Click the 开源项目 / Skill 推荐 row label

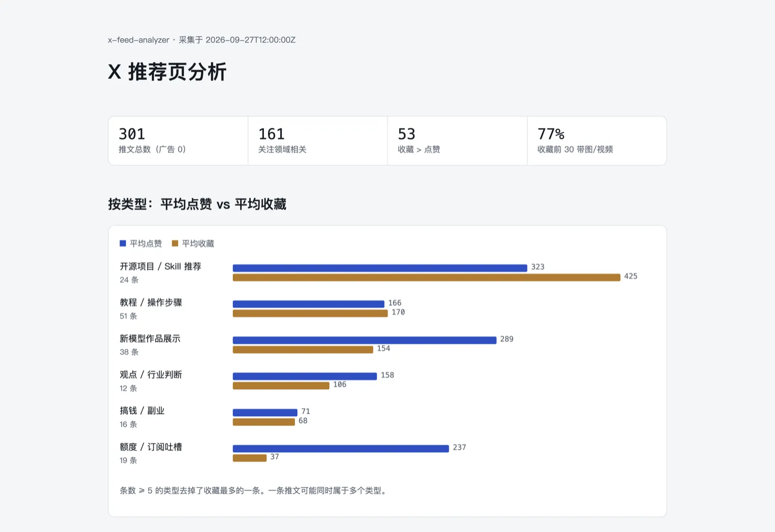(160, 266)
